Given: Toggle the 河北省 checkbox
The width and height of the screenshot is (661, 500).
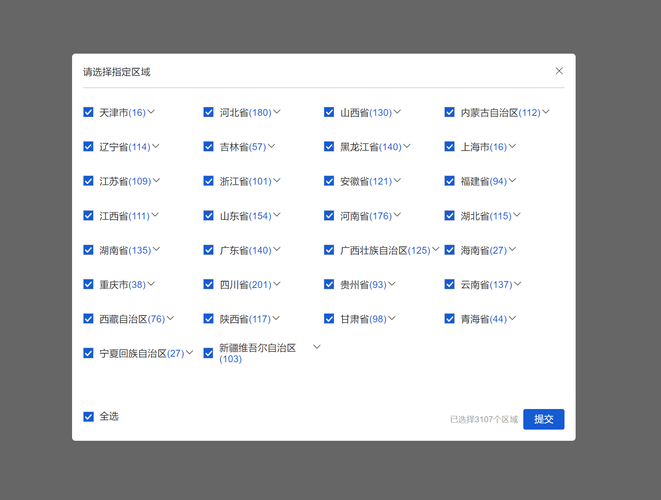Looking at the screenshot, I should click(x=209, y=112).
